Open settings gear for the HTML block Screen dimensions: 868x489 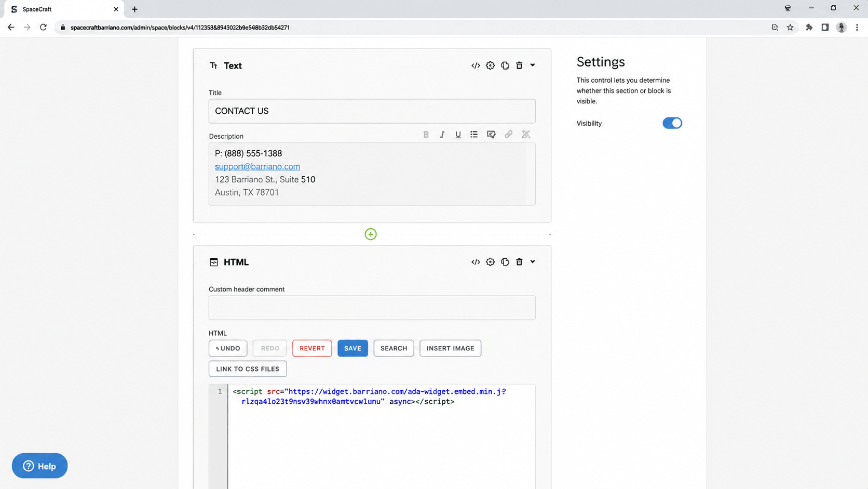point(490,262)
